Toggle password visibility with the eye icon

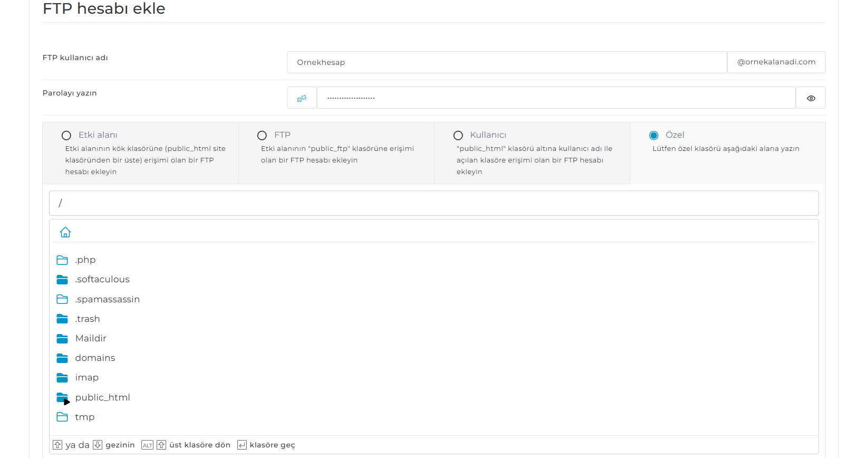[x=811, y=98]
